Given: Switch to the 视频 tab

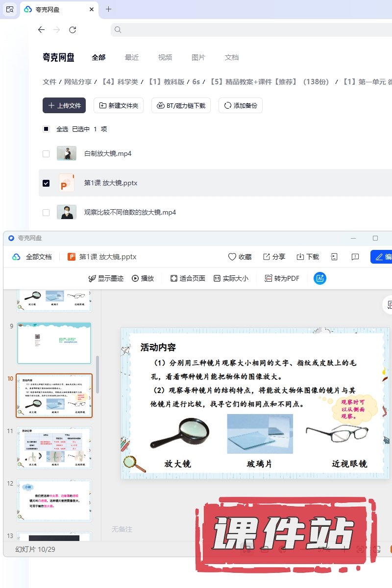Looking at the screenshot, I should (165, 57).
